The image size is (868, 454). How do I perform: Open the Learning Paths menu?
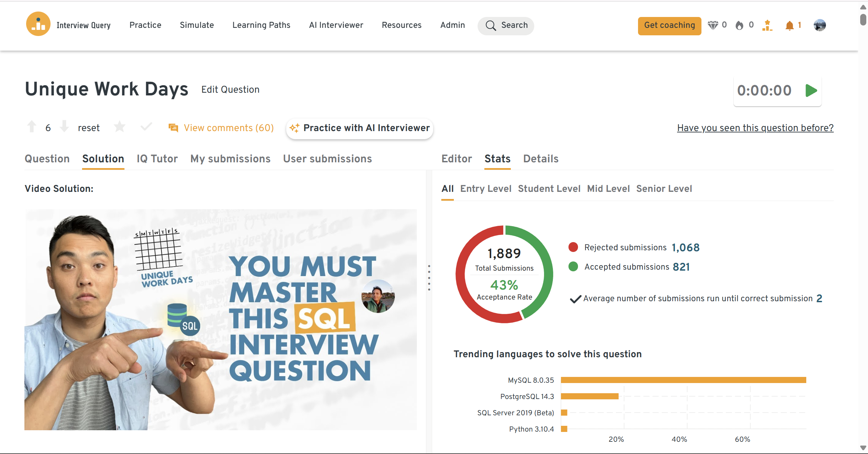click(x=261, y=25)
